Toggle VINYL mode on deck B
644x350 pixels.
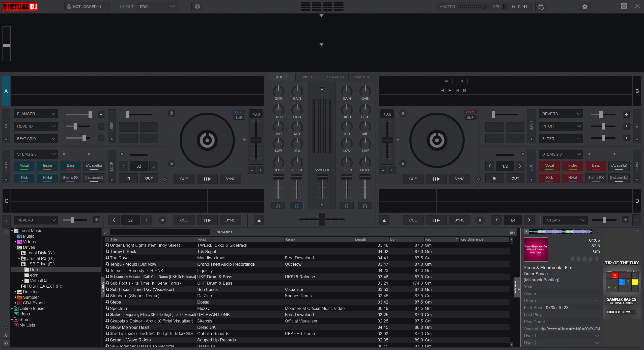pyautogui.click(x=470, y=112)
